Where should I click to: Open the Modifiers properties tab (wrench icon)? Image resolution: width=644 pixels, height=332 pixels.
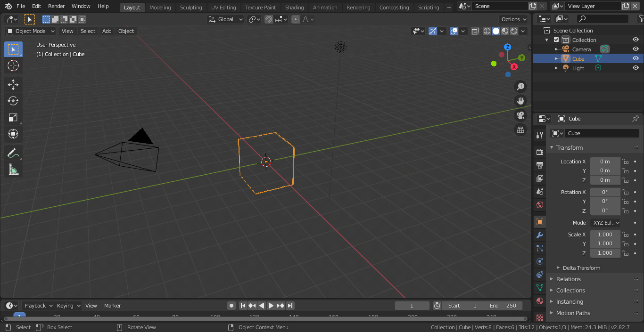(x=540, y=235)
